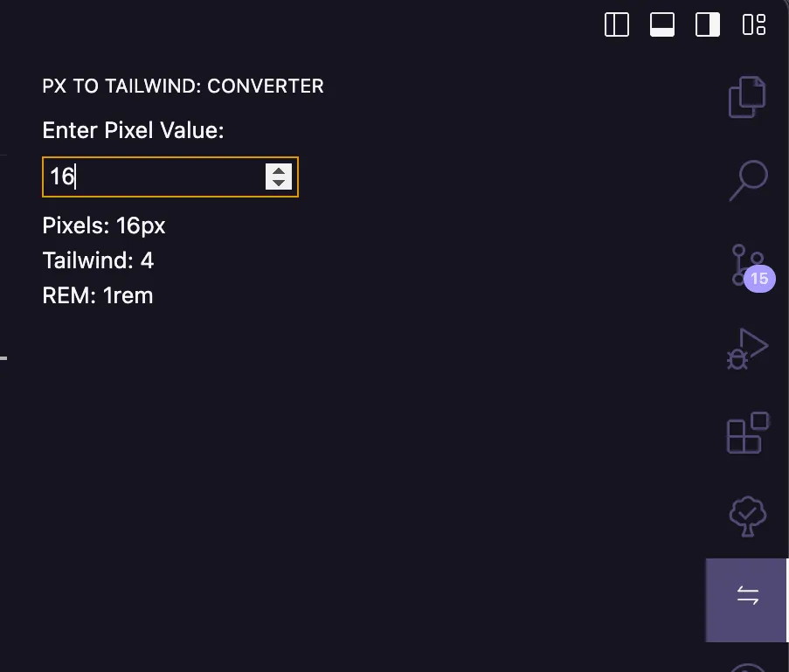
Task: Toggle the Primary Side Bar
Action: coord(617,24)
